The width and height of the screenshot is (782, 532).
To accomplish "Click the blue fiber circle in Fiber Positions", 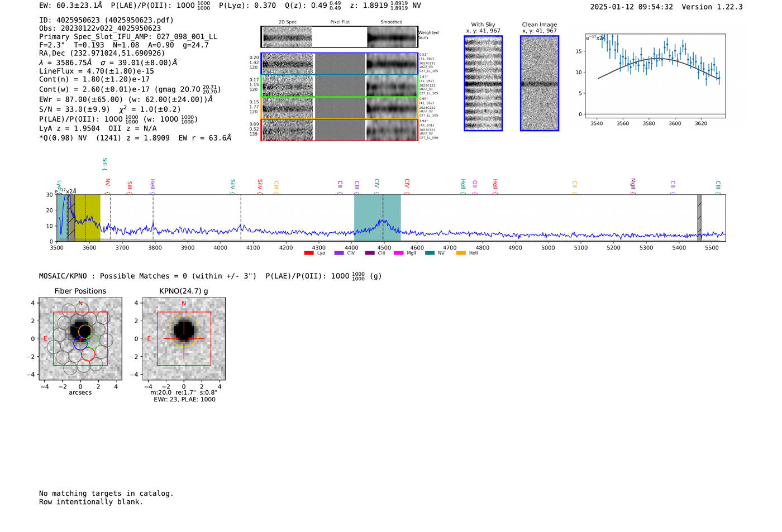I will [x=80, y=343].
